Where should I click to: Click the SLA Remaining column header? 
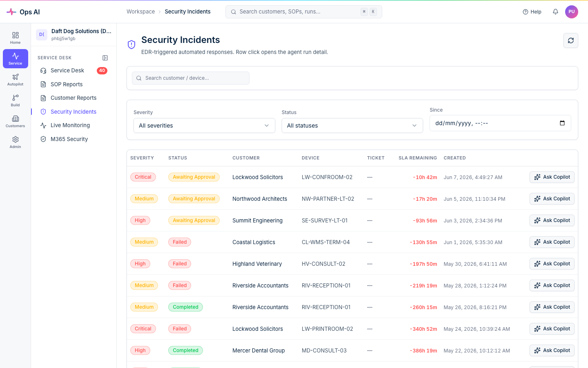pos(418,158)
